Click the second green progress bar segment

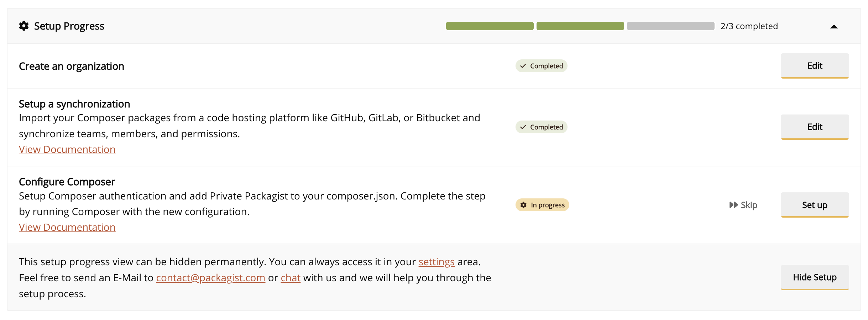[x=580, y=26]
